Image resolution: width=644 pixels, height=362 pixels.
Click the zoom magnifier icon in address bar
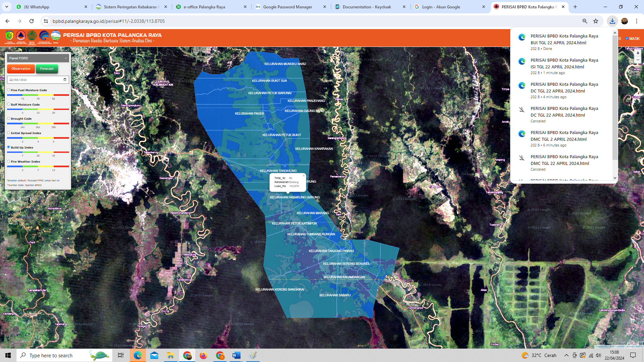tap(585, 21)
